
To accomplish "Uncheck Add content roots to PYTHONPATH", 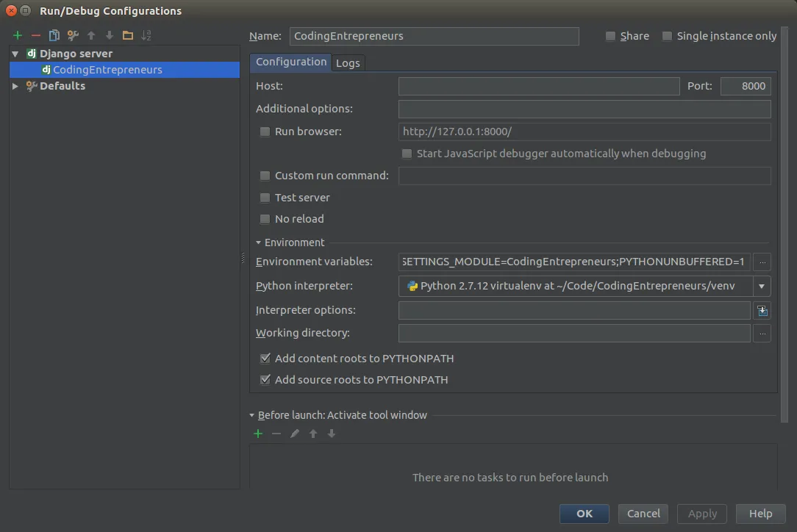I will point(265,359).
